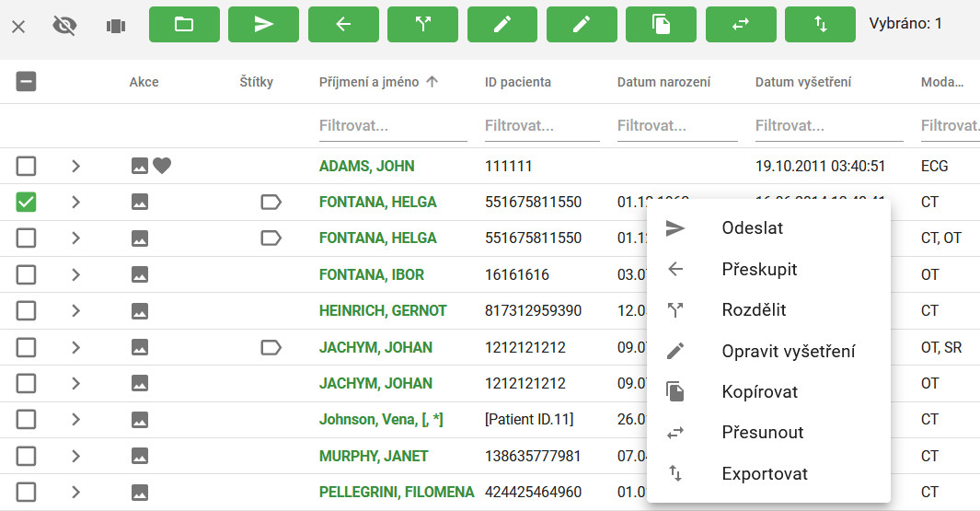Uncheck the selected FONTANA, HELGA checkbox
Image resolution: width=980 pixels, height=511 pixels.
pos(27,202)
